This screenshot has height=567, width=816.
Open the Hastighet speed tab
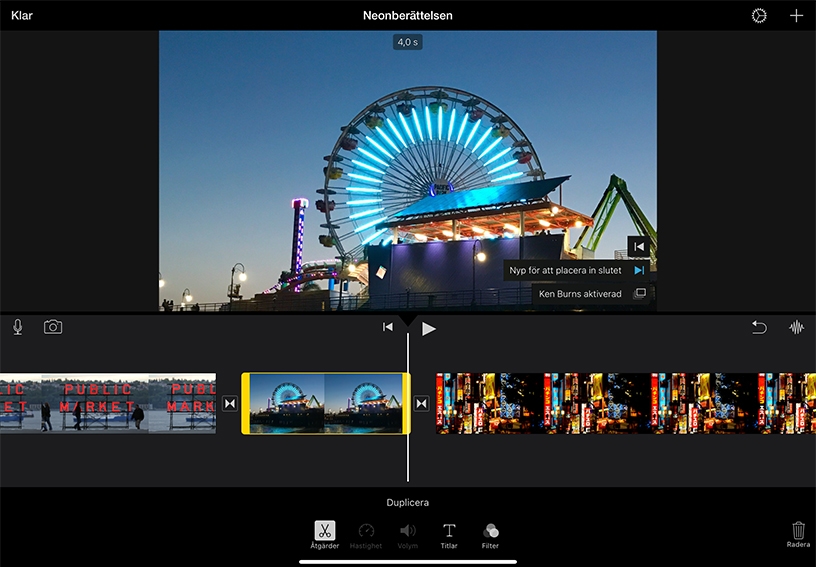(x=366, y=536)
